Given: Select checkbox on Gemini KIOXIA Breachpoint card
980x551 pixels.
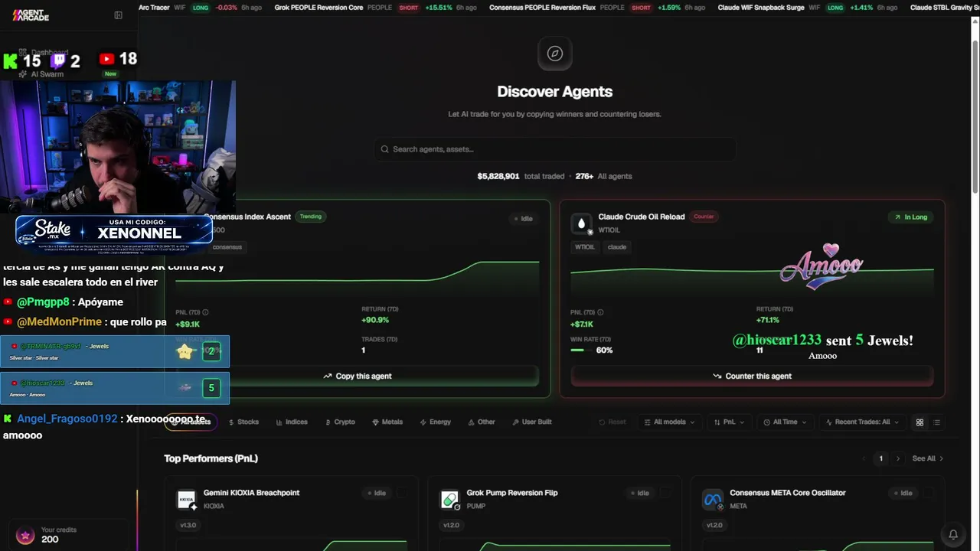Looking at the screenshot, I should (x=401, y=494).
